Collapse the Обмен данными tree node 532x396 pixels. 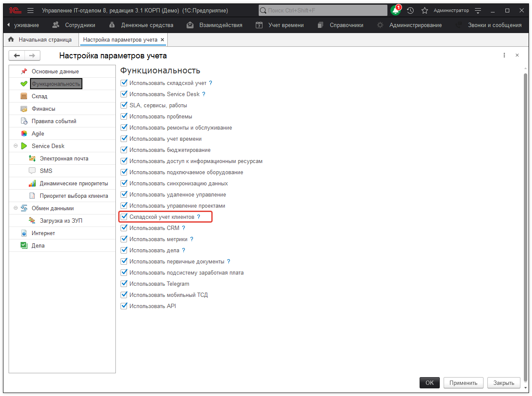tap(16, 208)
